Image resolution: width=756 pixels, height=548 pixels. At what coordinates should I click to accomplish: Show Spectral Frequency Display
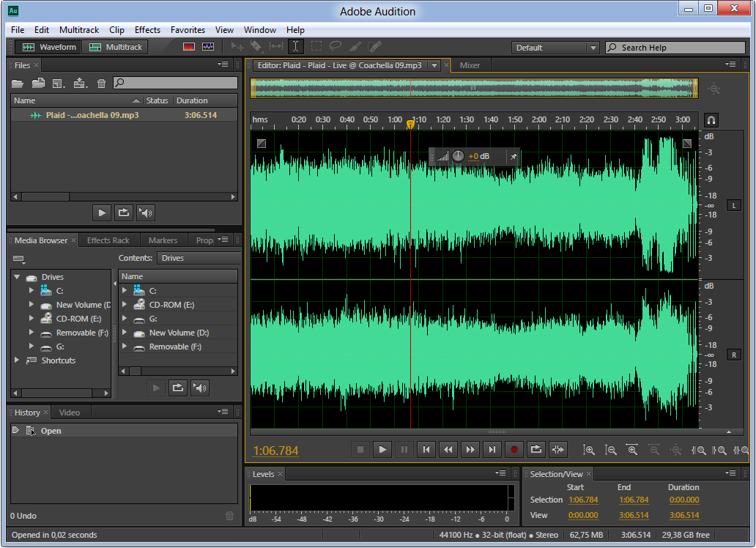click(x=189, y=47)
